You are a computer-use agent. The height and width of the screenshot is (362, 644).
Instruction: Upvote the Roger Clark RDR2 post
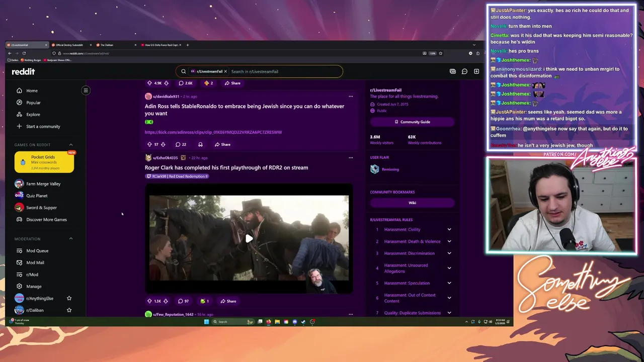[149, 301]
